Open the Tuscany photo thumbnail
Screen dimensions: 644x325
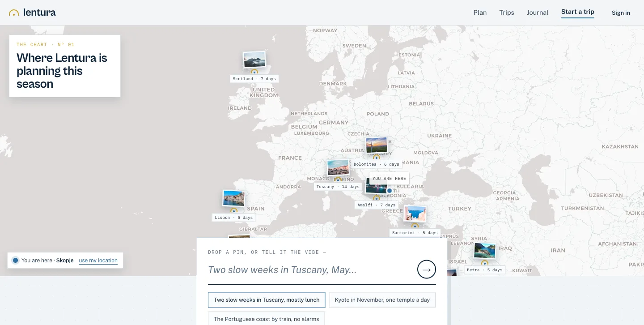coord(338,168)
